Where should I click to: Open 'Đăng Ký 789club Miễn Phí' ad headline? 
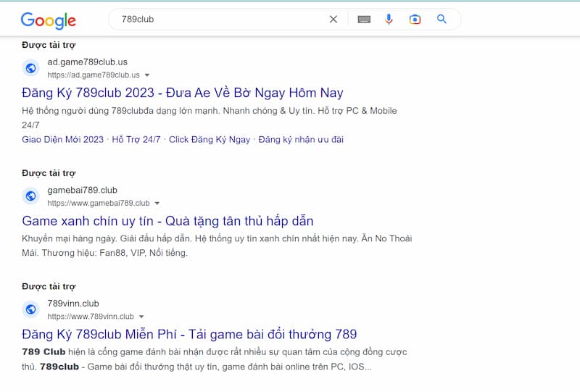pyautogui.click(x=189, y=334)
